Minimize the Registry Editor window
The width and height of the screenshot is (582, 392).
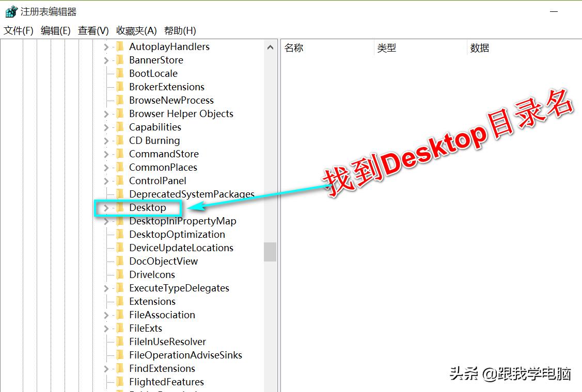point(554,11)
